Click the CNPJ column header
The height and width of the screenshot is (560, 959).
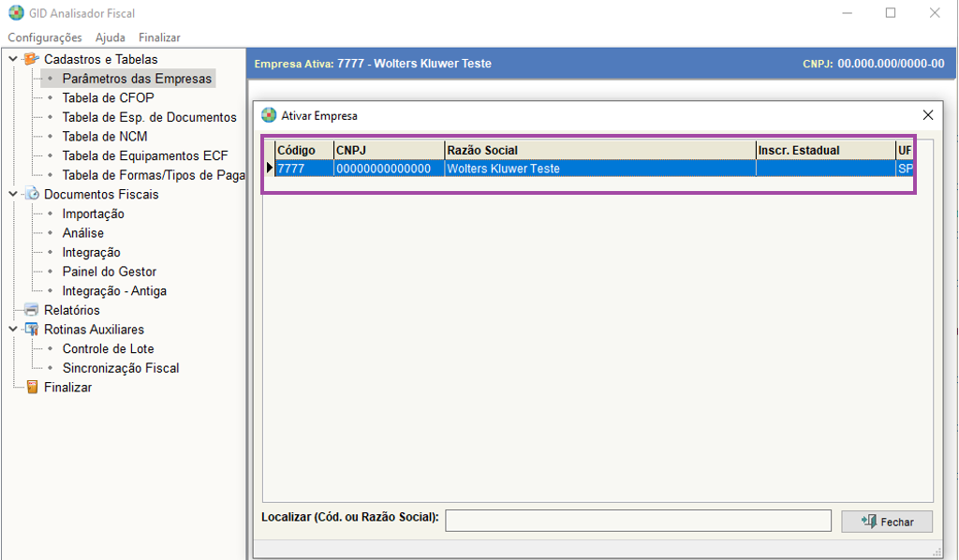pyautogui.click(x=389, y=150)
